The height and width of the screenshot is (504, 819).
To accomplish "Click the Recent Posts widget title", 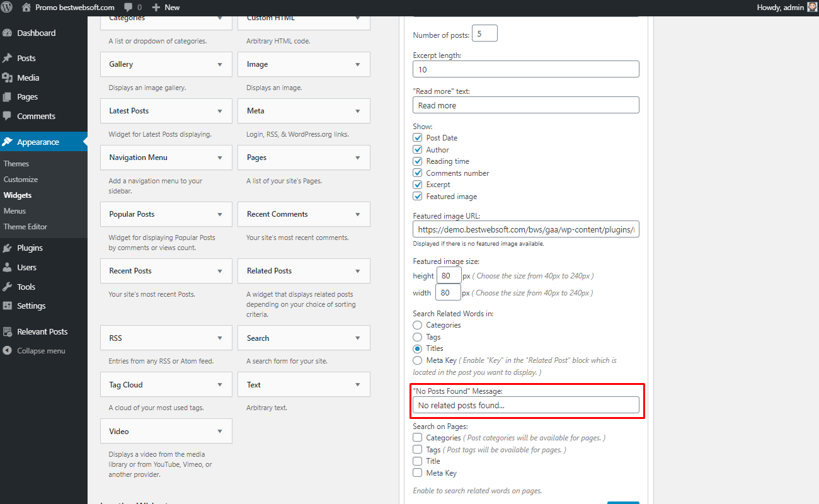I will coord(130,271).
